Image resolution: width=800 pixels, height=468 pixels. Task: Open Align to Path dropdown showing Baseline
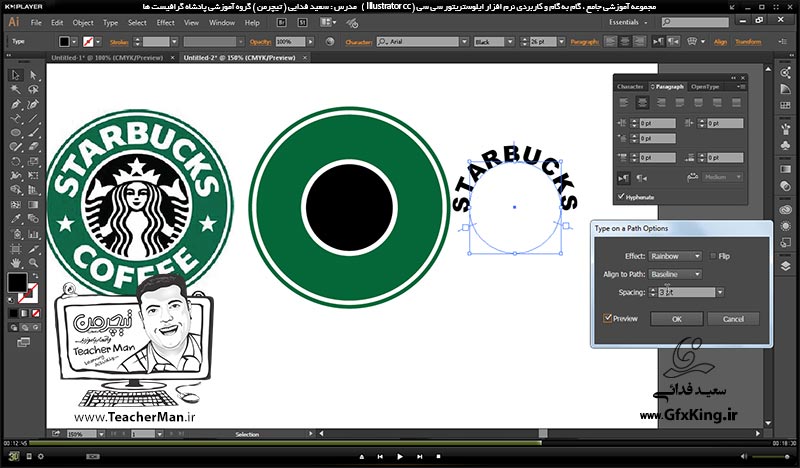[x=676, y=275]
